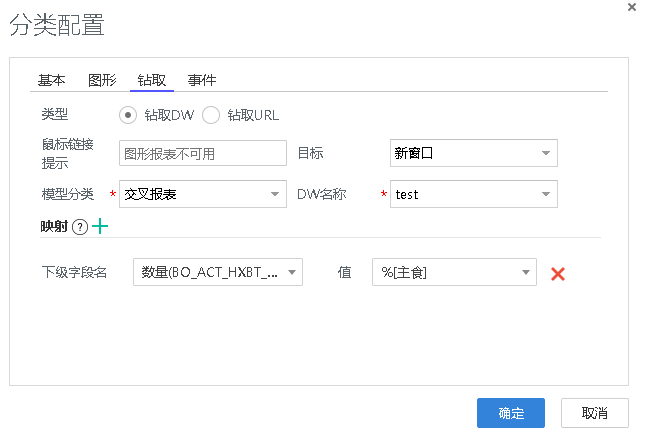Screen dimensions: 645x438
Task: Switch to the 基本 tab
Action: [x=51, y=80]
